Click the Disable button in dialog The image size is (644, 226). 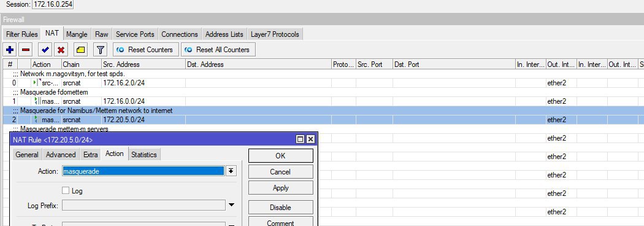point(280,208)
